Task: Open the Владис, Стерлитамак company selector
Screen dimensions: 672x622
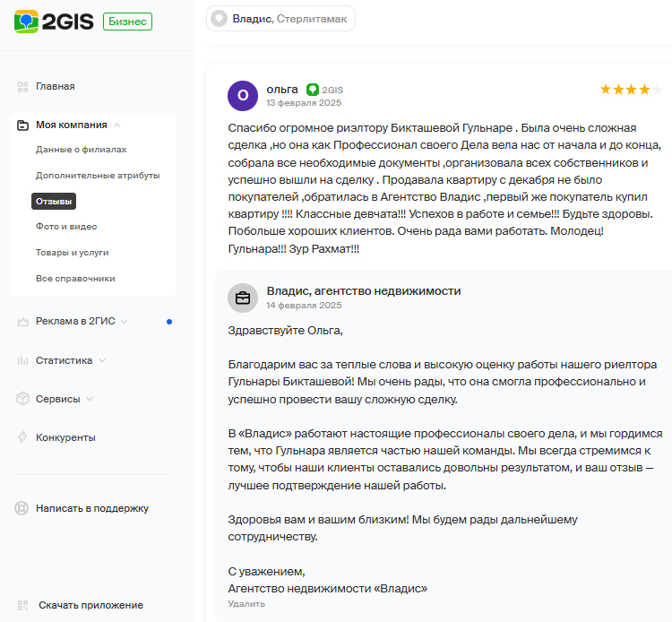Action: (x=280, y=19)
